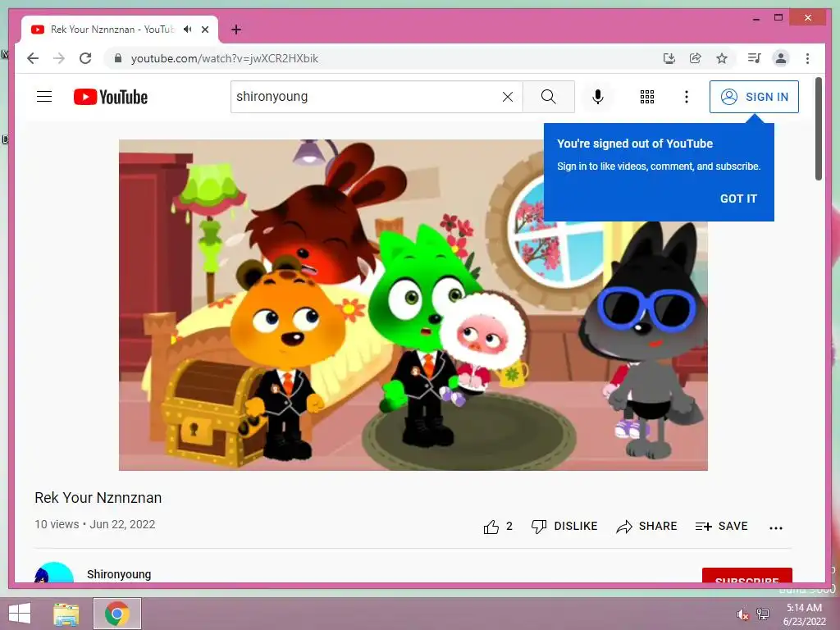Bookmark this tab with the star icon
Viewport: 840px width, 630px height.
pyautogui.click(x=722, y=58)
